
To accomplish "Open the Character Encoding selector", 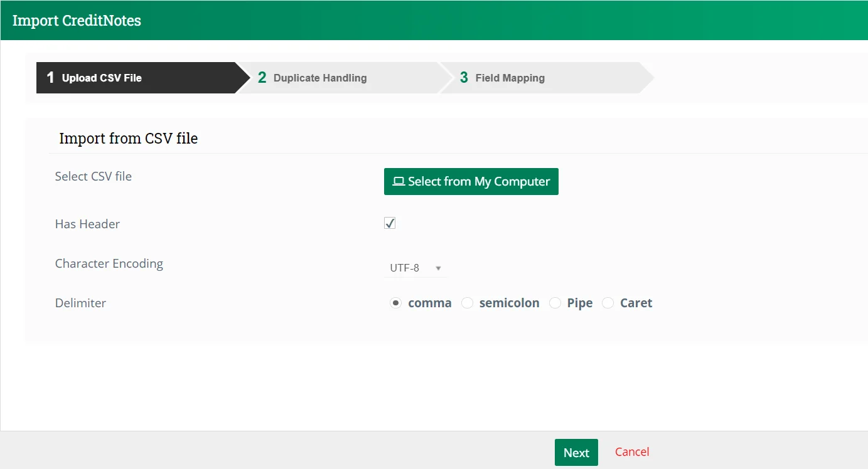I will [x=414, y=268].
